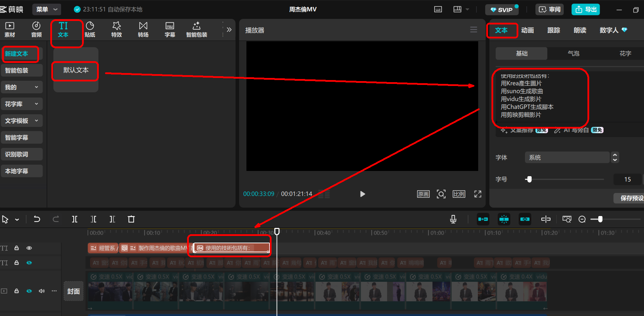Open the 智能包装 toolbar icon
The height and width of the screenshot is (316, 644).
197,30
